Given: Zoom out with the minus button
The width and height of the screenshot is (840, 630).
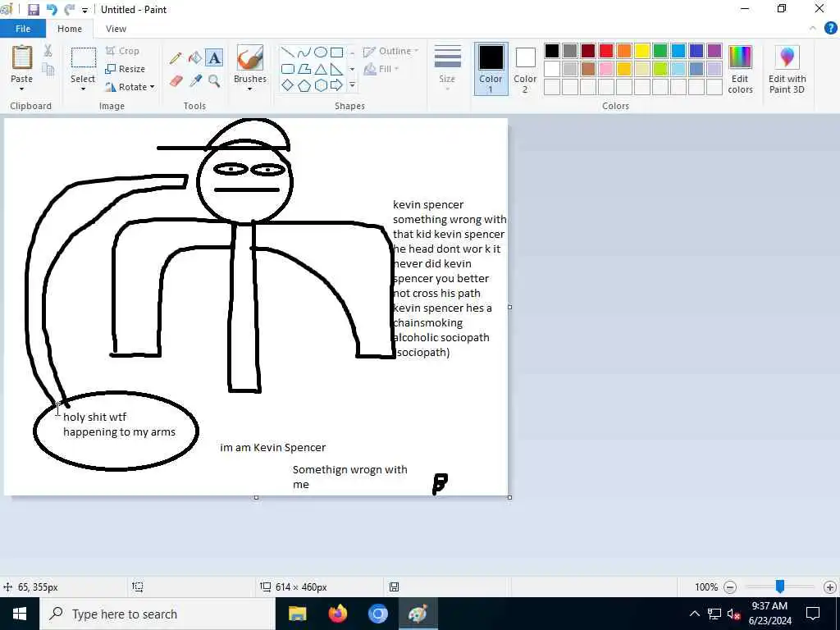Looking at the screenshot, I should (x=729, y=587).
